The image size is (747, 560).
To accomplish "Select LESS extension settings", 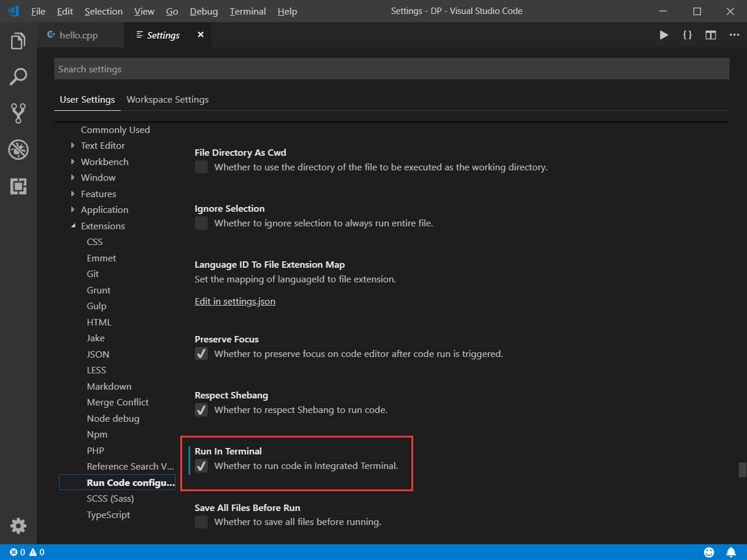I will tap(96, 370).
